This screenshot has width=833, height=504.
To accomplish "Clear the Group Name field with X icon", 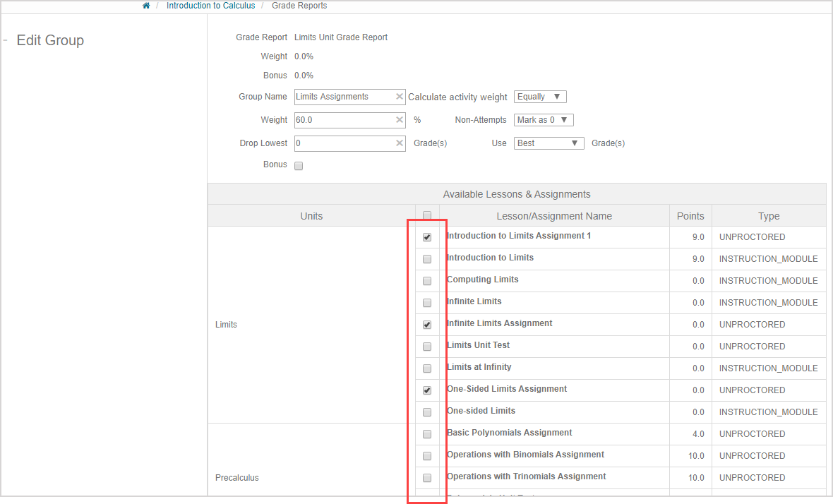I will coord(400,97).
